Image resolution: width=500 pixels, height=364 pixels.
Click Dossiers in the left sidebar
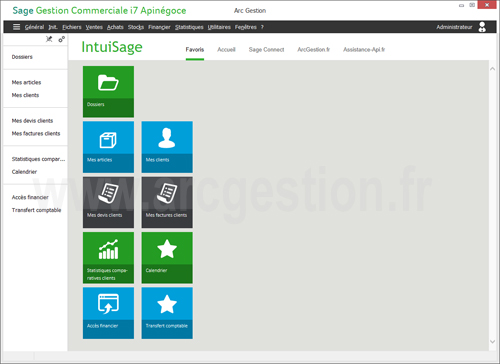point(22,57)
